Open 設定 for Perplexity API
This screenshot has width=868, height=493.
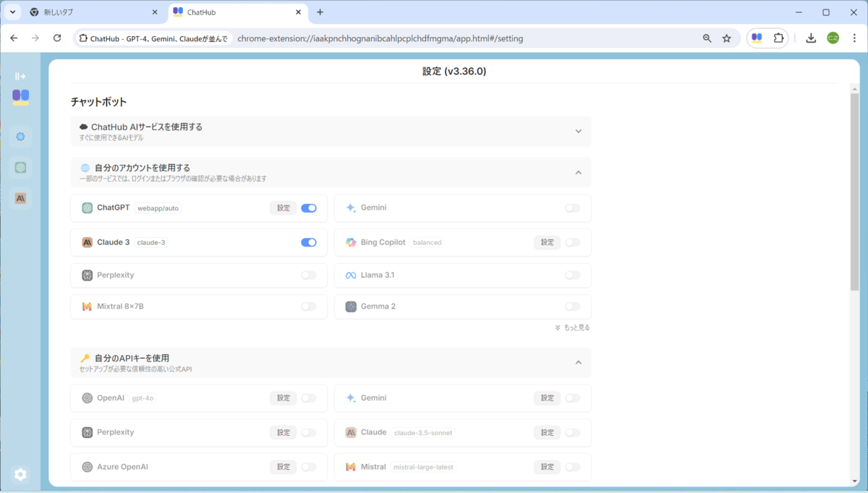(283, 432)
